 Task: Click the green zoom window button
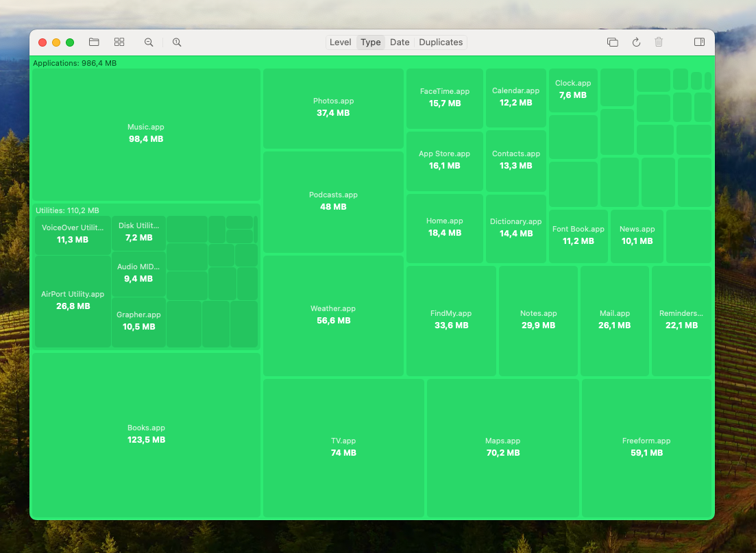(70, 42)
